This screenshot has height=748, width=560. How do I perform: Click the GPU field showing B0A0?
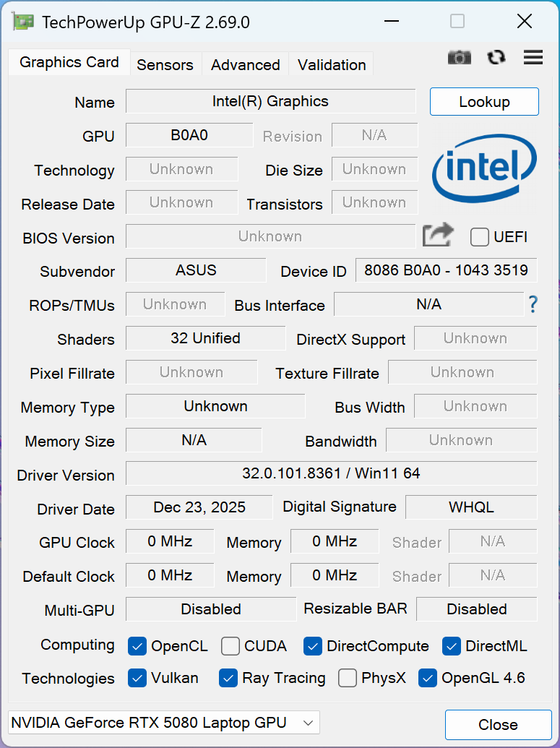189,135
